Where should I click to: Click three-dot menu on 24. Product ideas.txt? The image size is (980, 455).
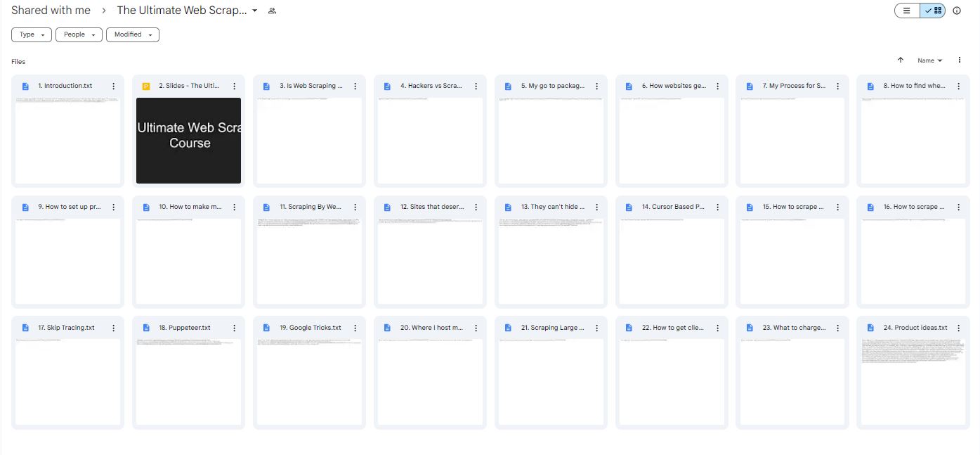coord(959,328)
